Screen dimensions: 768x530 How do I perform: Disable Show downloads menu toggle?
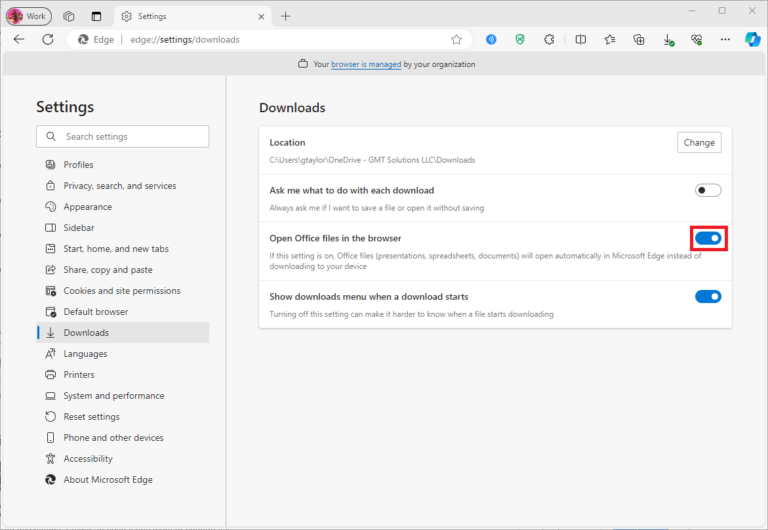pos(708,296)
